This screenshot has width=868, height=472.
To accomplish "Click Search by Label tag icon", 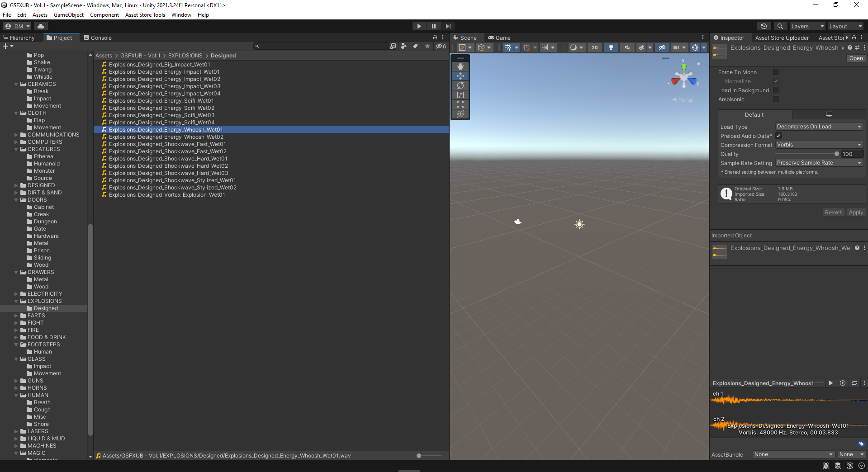I will click(x=415, y=46).
